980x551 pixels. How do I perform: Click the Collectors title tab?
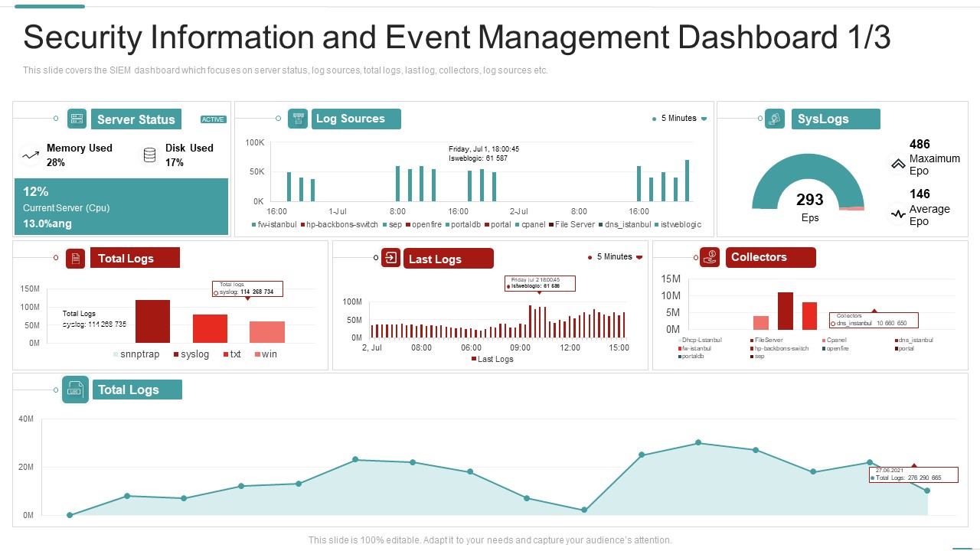coord(770,257)
